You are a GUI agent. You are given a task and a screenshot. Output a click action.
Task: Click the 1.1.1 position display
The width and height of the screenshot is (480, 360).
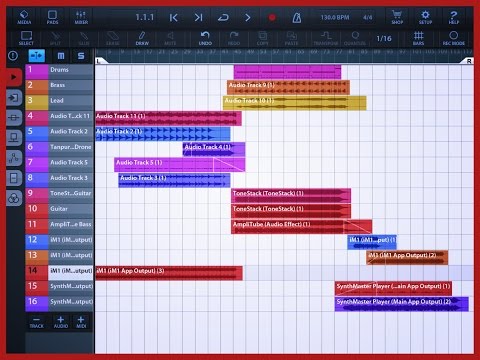145,17
